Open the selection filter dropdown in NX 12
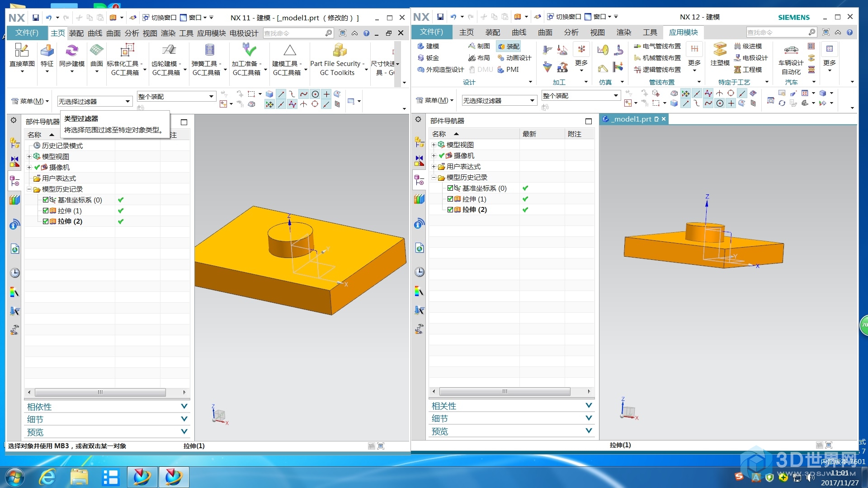This screenshot has height=488, width=868. [499, 100]
